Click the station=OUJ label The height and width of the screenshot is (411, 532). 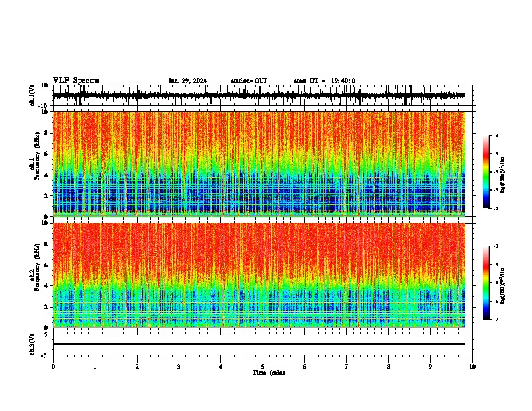coord(249,81)
